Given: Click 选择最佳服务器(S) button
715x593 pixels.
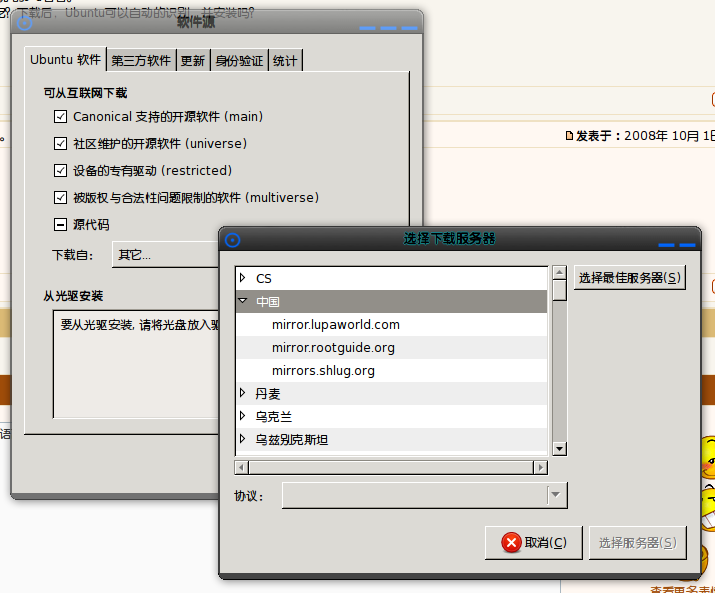Looking at the screenshot, I should (630, 277).
